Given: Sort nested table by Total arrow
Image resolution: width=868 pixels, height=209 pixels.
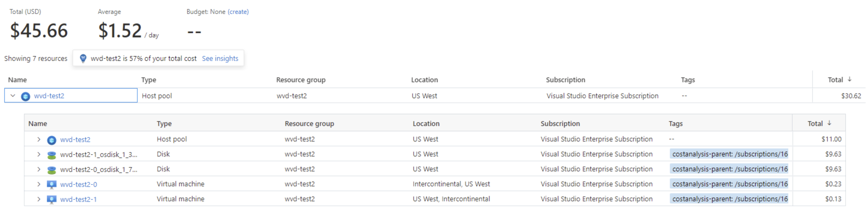Looking at the screenshot, I should tap(829, 123).
